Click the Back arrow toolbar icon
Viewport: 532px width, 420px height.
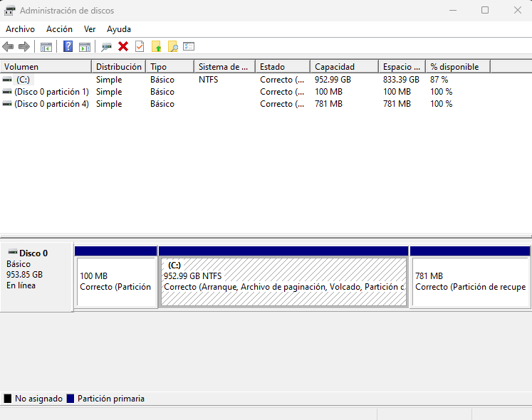pos(8,46)
